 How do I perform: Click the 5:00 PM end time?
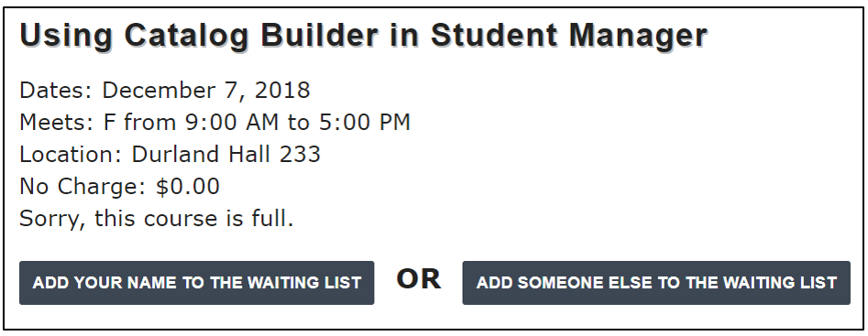(x=364, y=122)
